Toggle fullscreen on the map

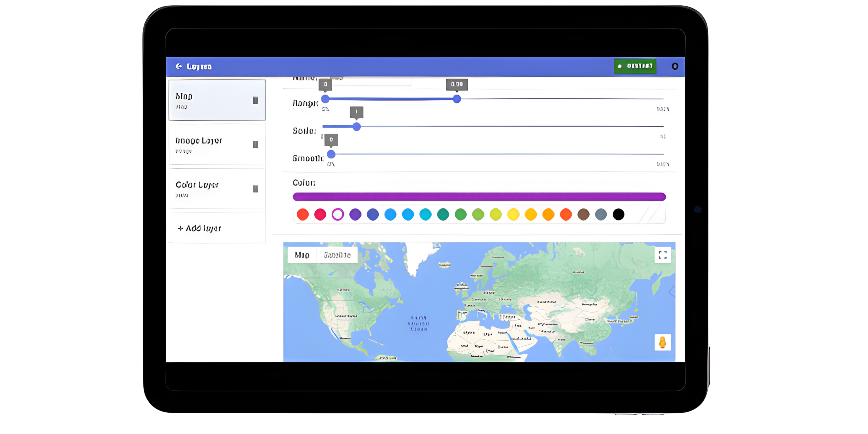coord(663,255)
